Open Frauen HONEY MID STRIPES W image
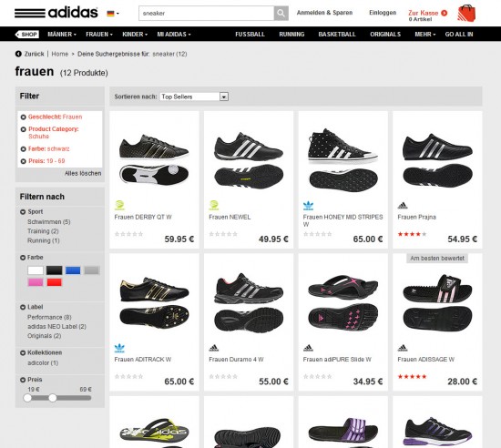This screenshot has height=448, width=501. [343, 159]
